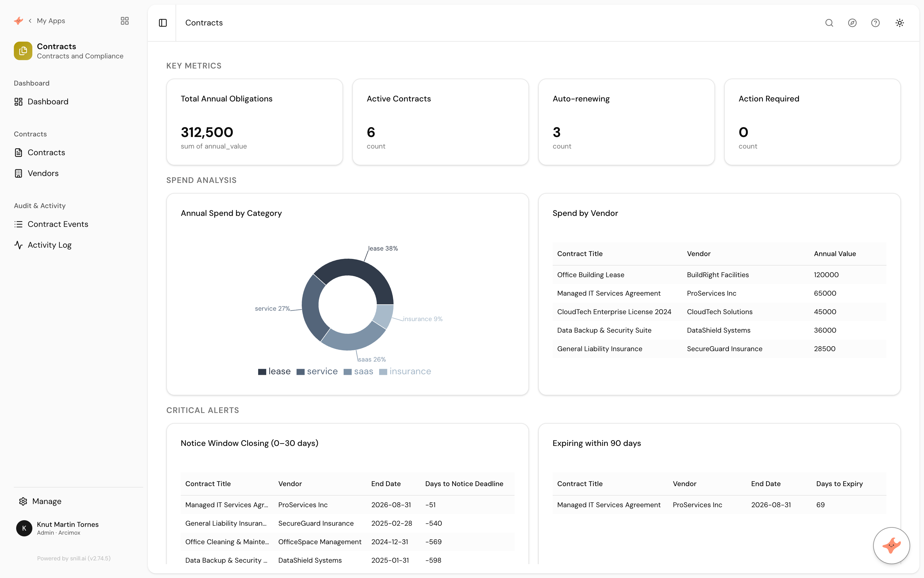Click the OfficeSpace Management vendor cell
The height and width of the screenshot is (578, 924).
click(x=320, y=542)
